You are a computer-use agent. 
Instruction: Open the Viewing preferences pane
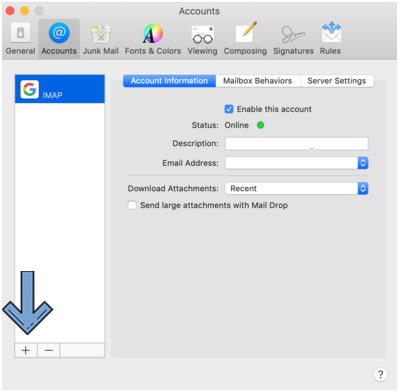click(202, 39)
